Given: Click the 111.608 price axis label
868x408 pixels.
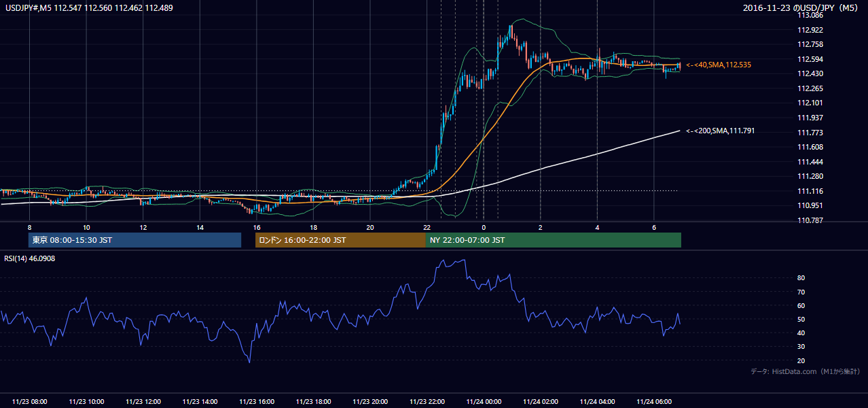Looking at the screenshot, I should click(x=810, y=147).
